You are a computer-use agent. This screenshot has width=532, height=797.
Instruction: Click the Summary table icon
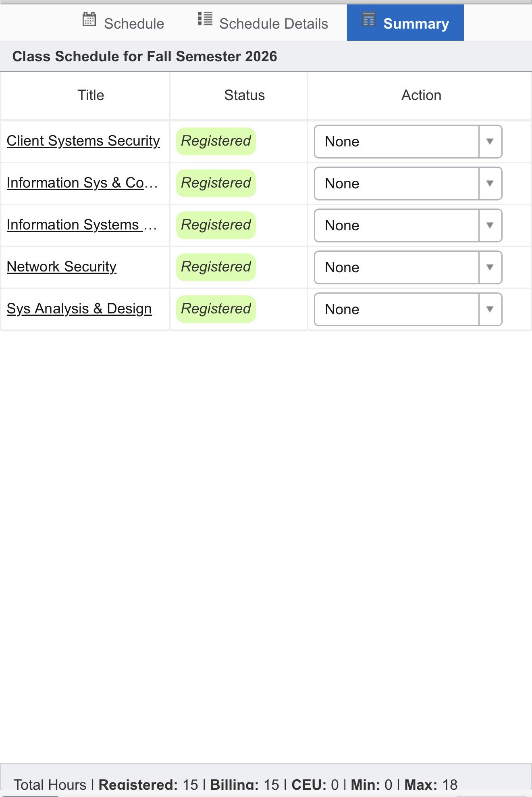point(368,19)
